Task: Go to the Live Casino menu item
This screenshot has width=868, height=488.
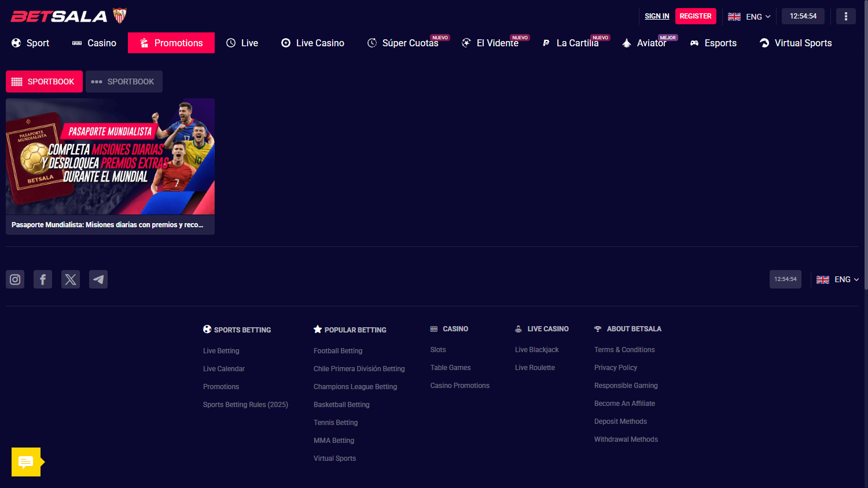Action: [312, 43]
